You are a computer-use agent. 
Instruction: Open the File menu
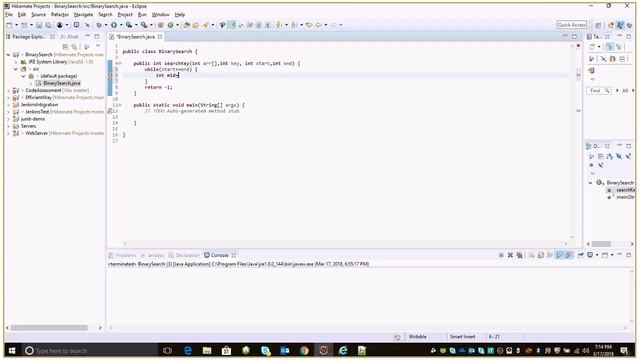[x=9, y=15]
